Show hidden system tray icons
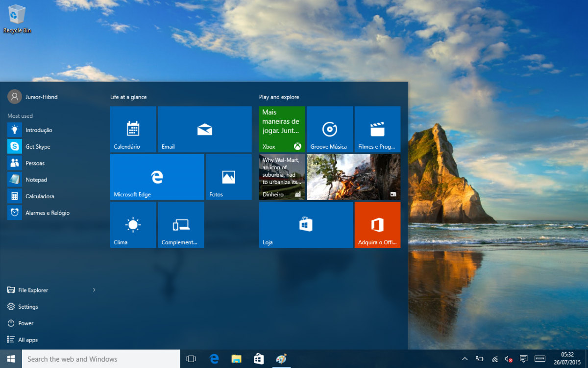This screenshot has height=368, width=588. click(465, 359)
